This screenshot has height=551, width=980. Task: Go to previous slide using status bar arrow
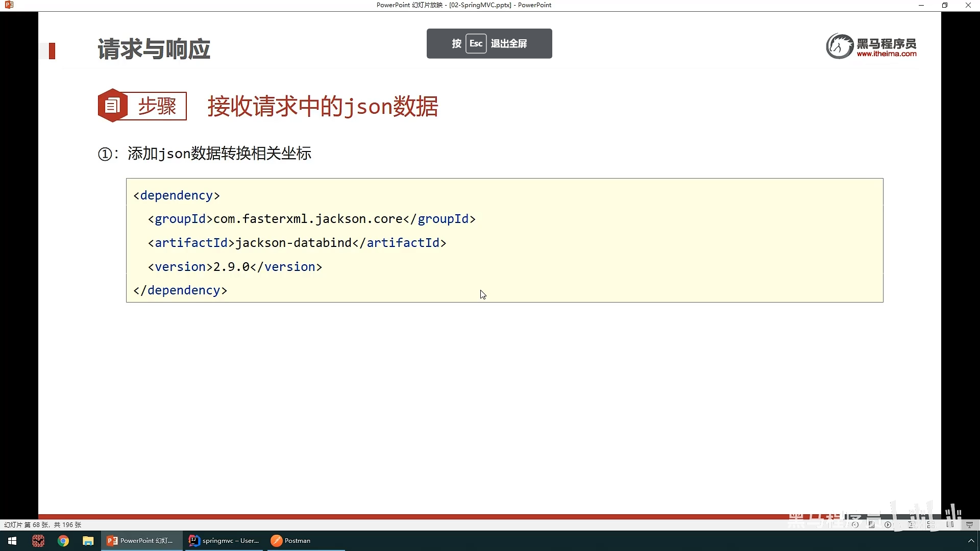(855, 524)
